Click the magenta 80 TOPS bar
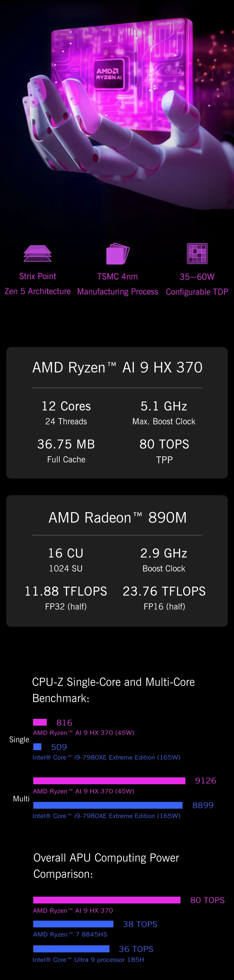Viewport: 234px width, 980px height. tap(106, 900)
